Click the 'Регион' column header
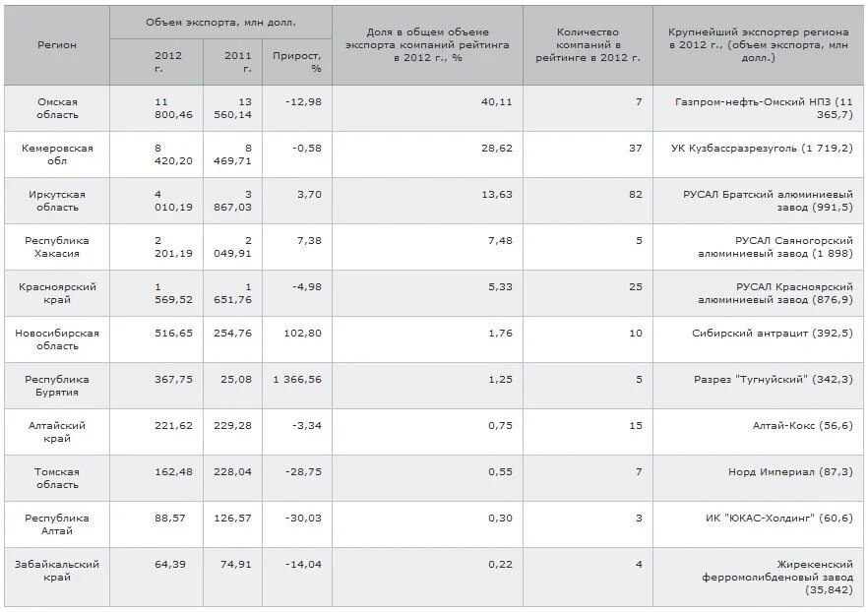The height and width of the screenshot is (612, 868). 57,45
